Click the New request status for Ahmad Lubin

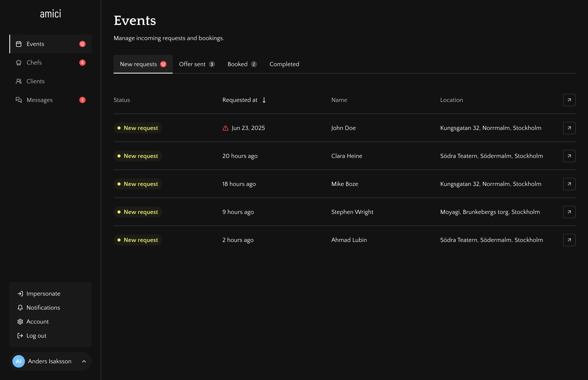coord(138,240)
